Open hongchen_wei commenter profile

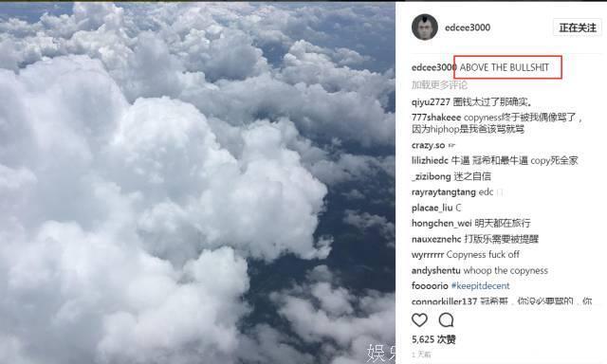(442, 224)
